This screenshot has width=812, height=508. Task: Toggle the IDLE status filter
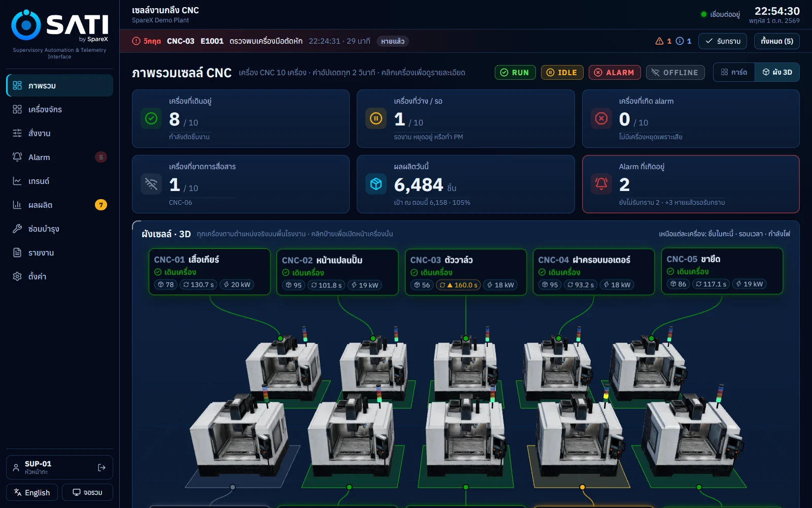pyautogui.click(x=562, y=72)
